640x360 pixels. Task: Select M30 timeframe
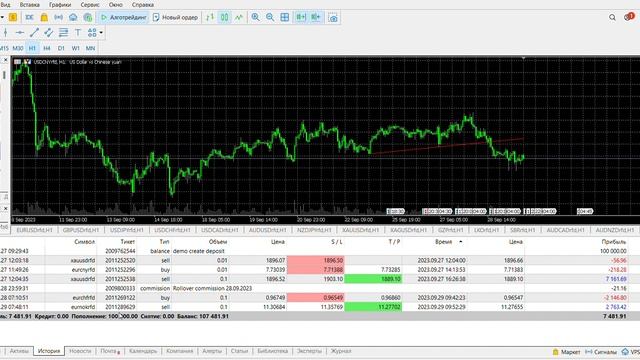point(18,48)
